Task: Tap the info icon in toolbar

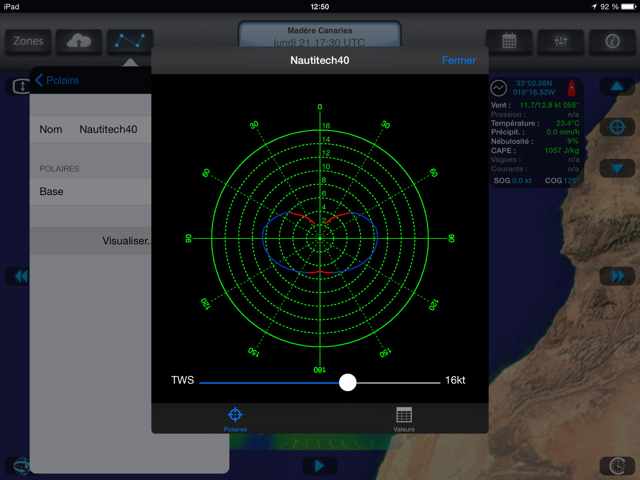Action: 612,41
